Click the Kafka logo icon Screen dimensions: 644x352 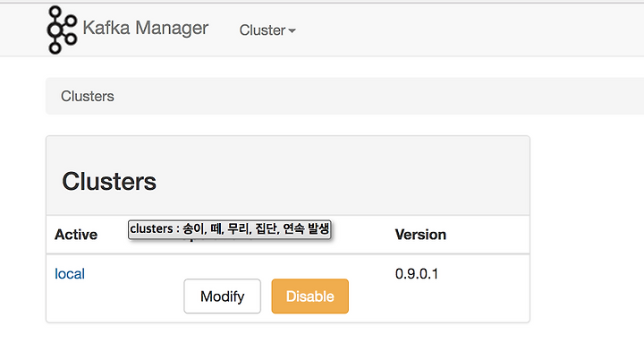click(62, 30)
